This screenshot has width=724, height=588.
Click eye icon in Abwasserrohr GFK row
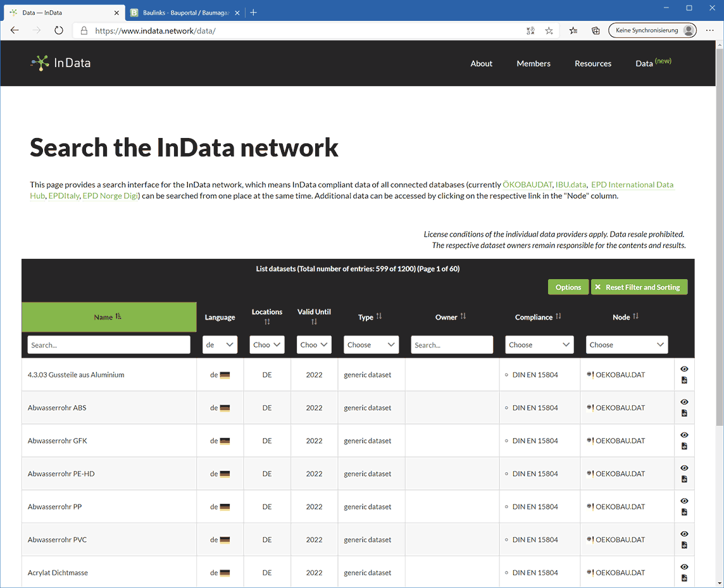tap(684, 435)
